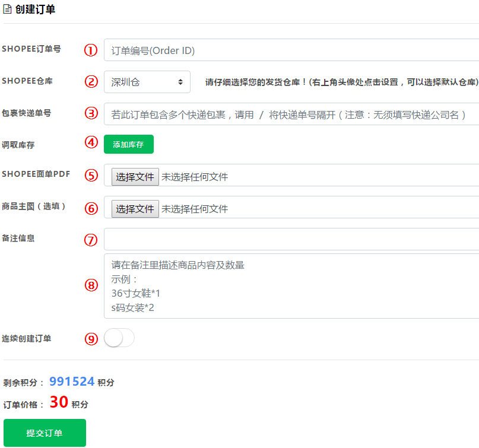Click the red 30 order price value
Viewport: 479px width, 448px height.
tap(59, 402)
